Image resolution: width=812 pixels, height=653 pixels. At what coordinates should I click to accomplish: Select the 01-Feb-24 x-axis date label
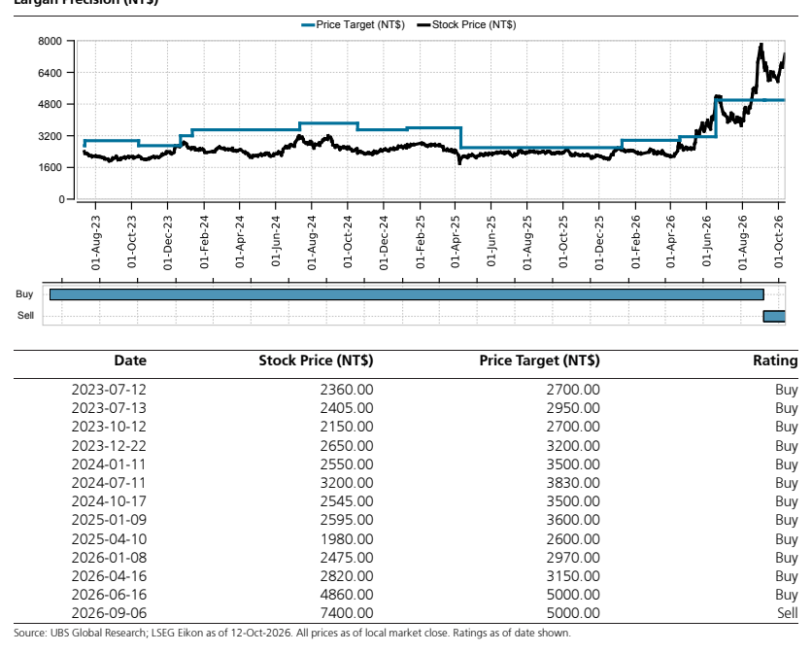(204, 243)
